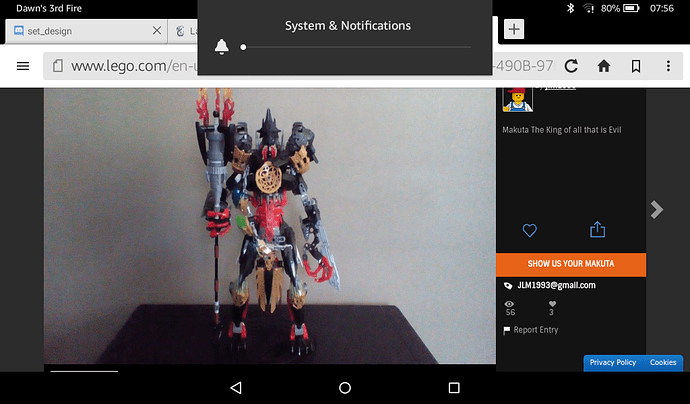Tap the Report Entry flag icon
The image size is (690, 404).
pyautogui.click(x=506, y=330)
